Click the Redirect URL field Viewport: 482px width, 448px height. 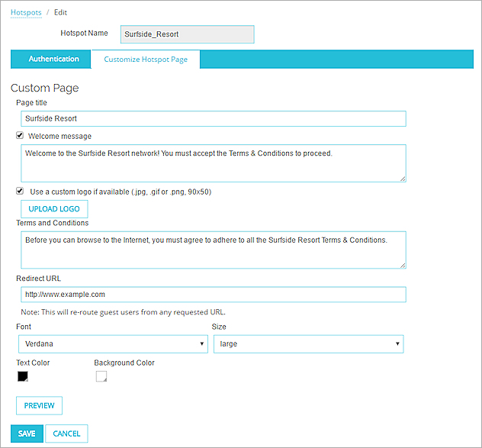(213, 294)
